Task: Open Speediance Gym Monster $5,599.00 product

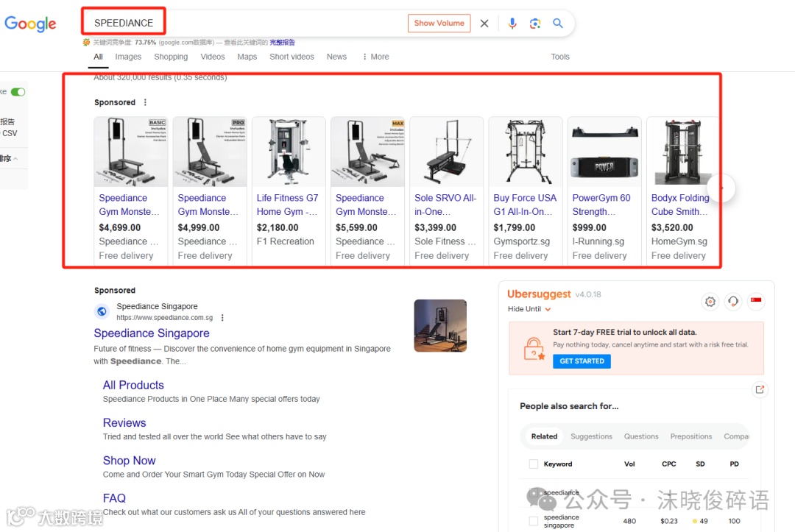Action: pos(367,190)
